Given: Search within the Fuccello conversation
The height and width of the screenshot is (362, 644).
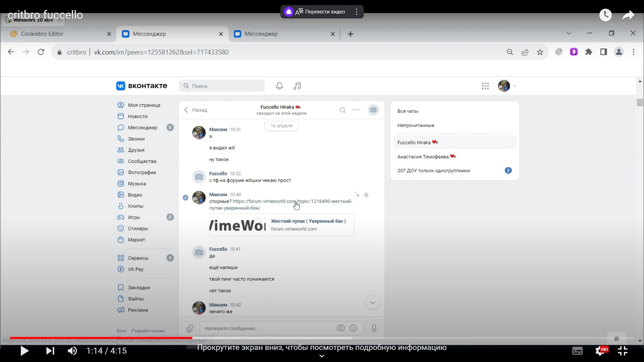Looking at the screenshot, I should click(342, 110).
